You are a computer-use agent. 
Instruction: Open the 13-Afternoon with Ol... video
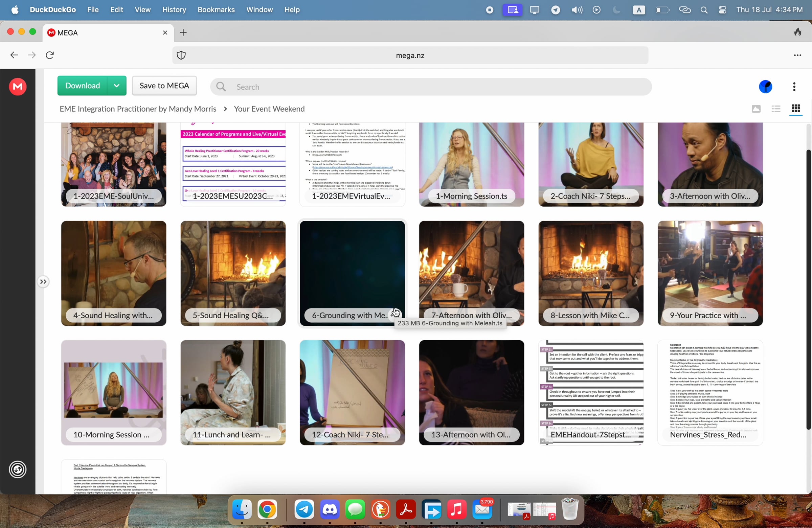[x=472, y=393]
